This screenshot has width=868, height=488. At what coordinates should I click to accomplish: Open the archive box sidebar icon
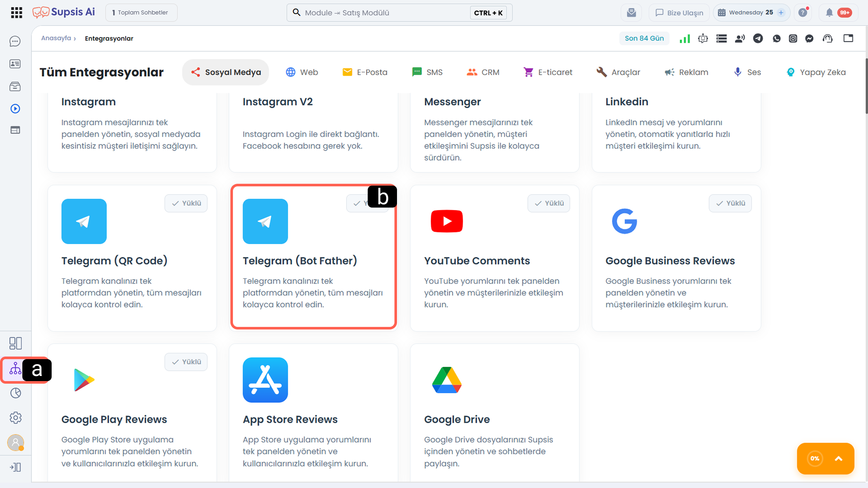(15, 86)
